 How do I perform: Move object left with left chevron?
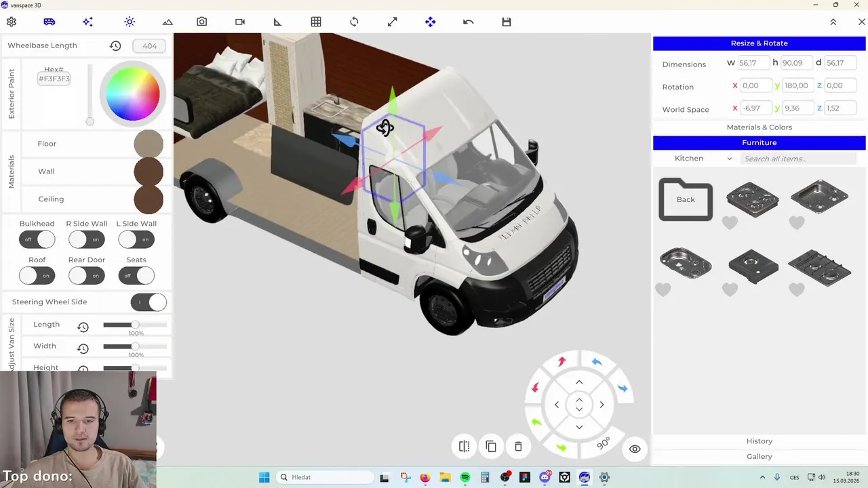click(557, 405)
